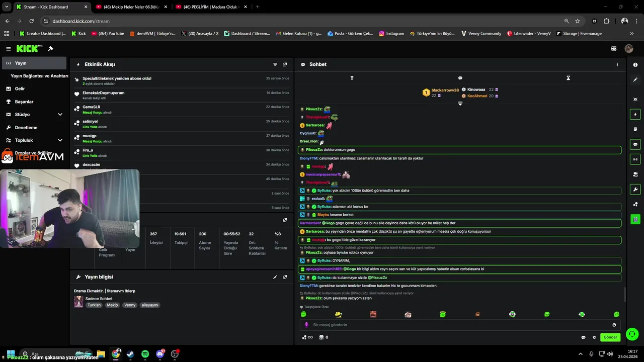Click the aileyayını tag
Screen dimensions: 644x362
click(x=150, y=305)
